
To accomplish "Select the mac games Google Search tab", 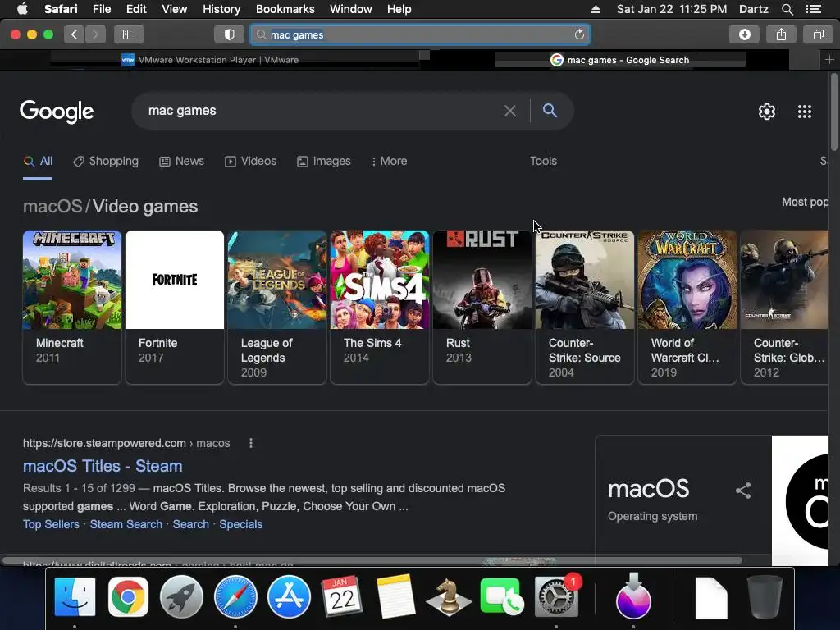I will [x=620, y=59].
